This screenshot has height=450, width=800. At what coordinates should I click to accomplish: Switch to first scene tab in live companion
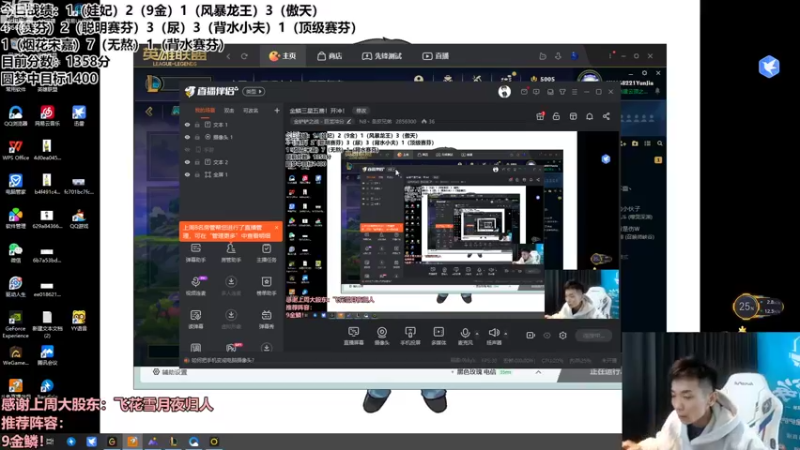(205, 110)
